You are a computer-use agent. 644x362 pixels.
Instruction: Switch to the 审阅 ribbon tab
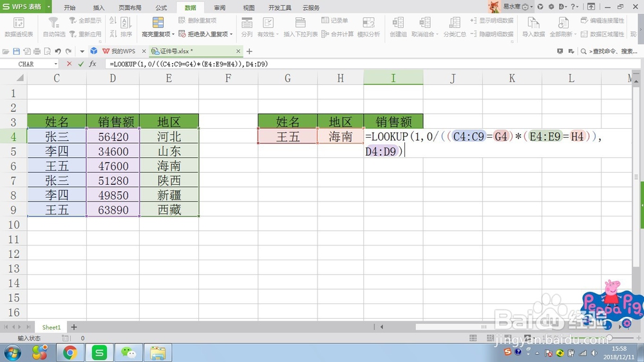(220, 7)
